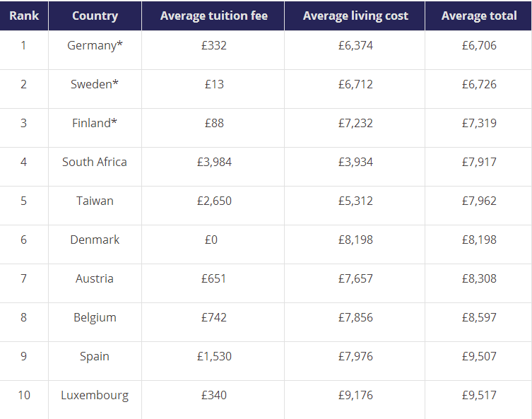Click the Average living cost header
Image resolution: width=532 pixels, height=419 pixels.
click(x=355, y=16)
